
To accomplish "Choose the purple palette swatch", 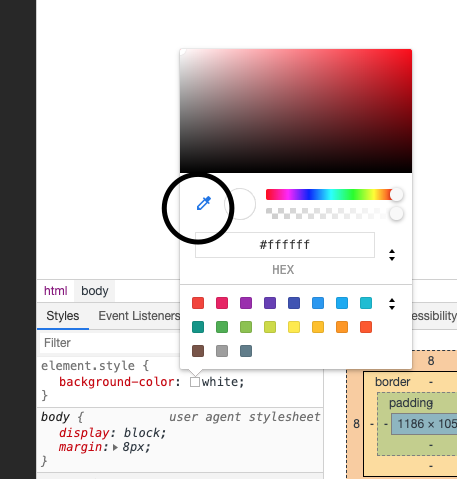I will click(246, 303).
